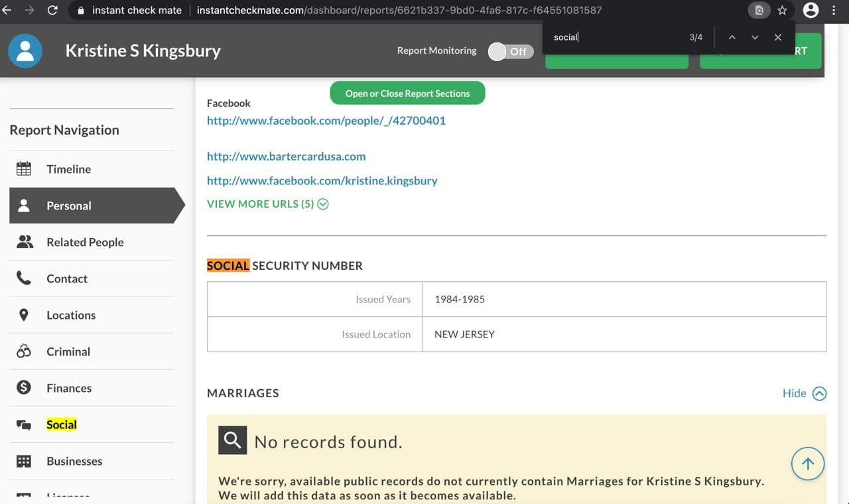
Task: Click the Finances dollar icon
Action: (x=24, y=388)
